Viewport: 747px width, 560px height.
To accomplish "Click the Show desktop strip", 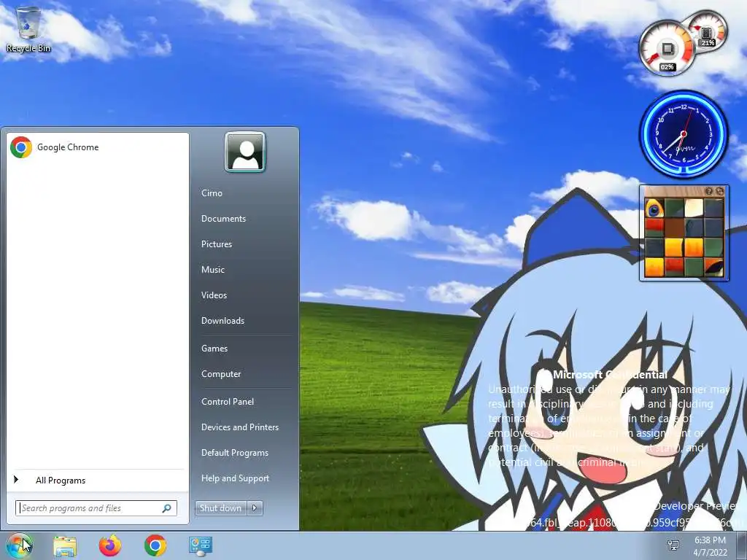I will tap(742, 545).
